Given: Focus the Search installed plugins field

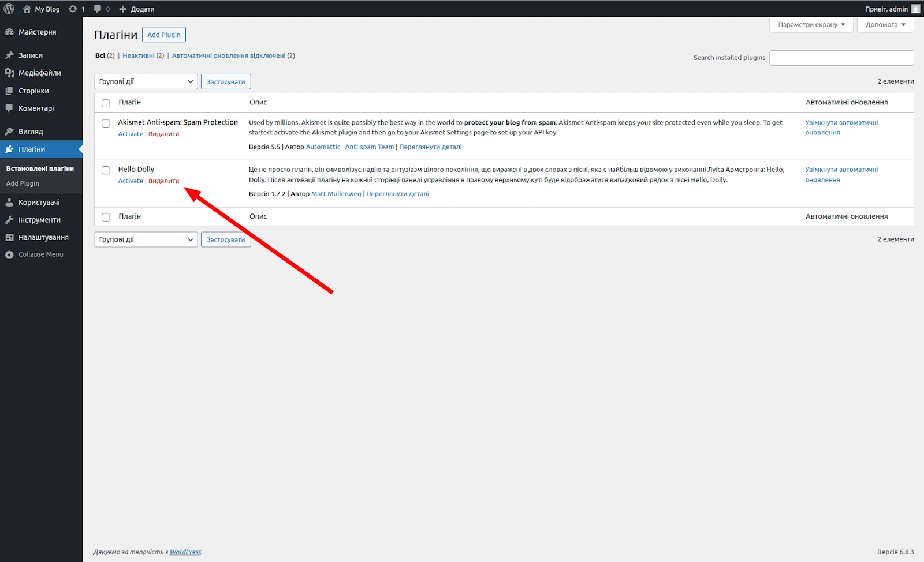Looking at the screenshot, I should pyautogui.click(x=841, y=58).
